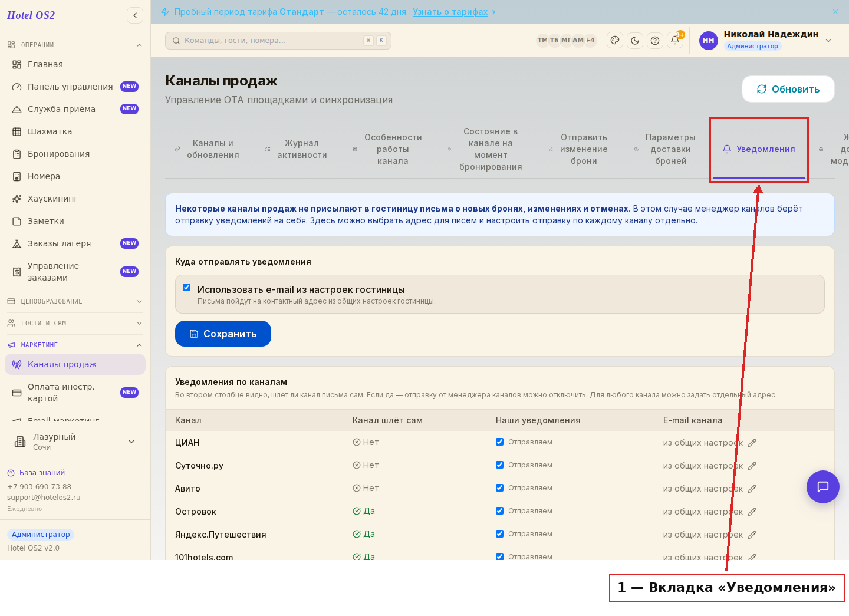Edit e-mail for Суточно.ру channel
The width and height of the screenshot is (849, 616).
[x=752, y=466]
